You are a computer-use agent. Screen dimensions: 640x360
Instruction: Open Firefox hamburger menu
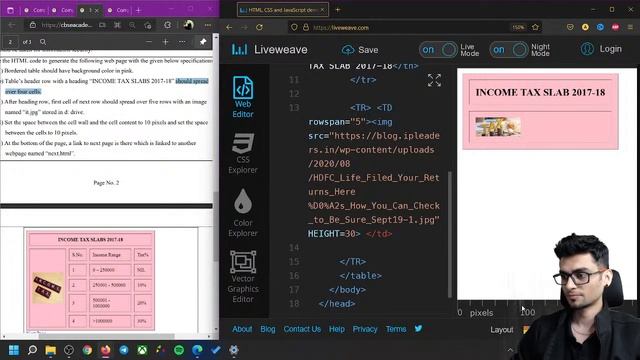(630, 27)
